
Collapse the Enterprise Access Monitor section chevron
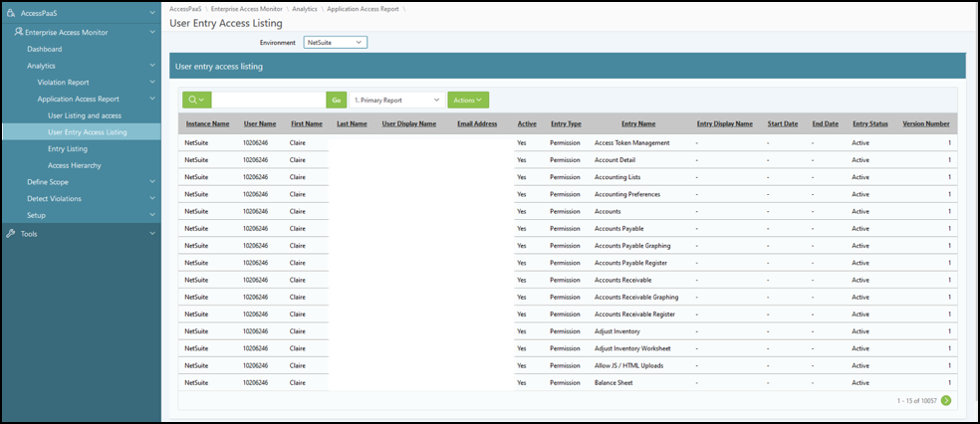(x=152, y=32)
